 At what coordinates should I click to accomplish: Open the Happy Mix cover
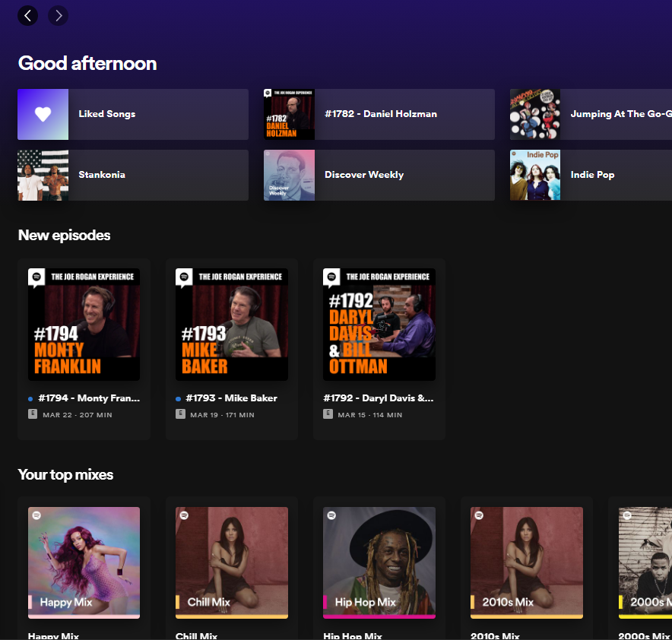point(84,563)
